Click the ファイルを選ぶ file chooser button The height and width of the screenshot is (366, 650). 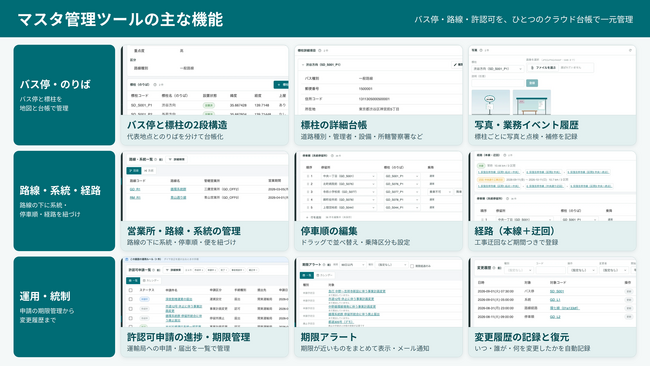543,68
